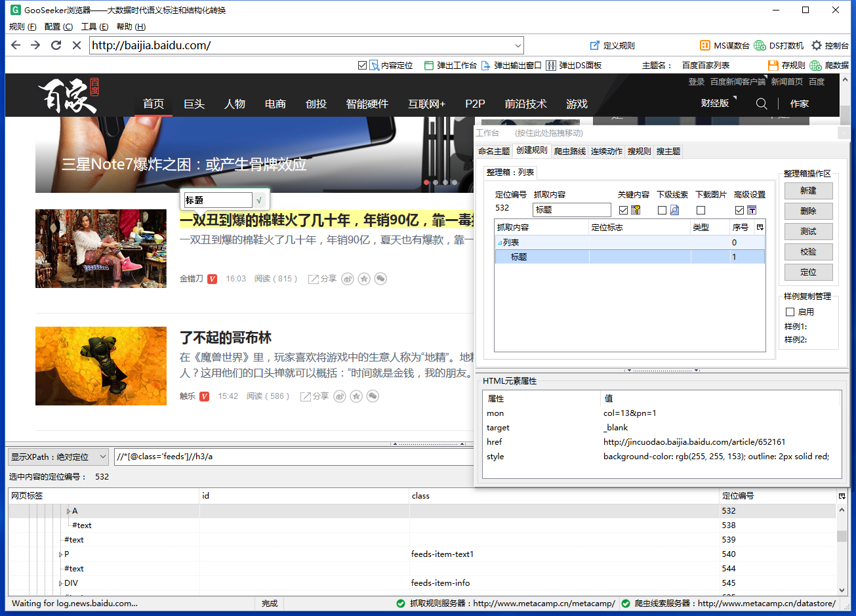The height and width of the screenshot is (616, 856).
Task: Click column chooser icon beside 序号
Action: pos(760,227)
